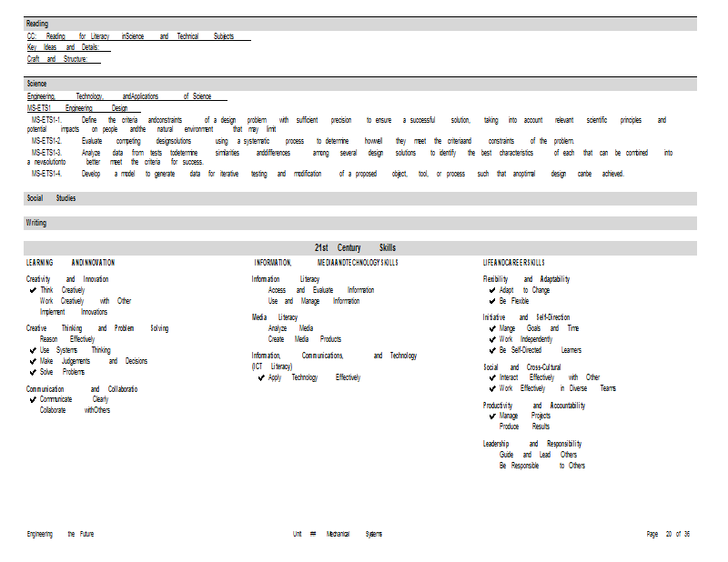Click the 'Initiative and Self-Direction' subheading
This screenshot has height=562, width=728.
526,318
